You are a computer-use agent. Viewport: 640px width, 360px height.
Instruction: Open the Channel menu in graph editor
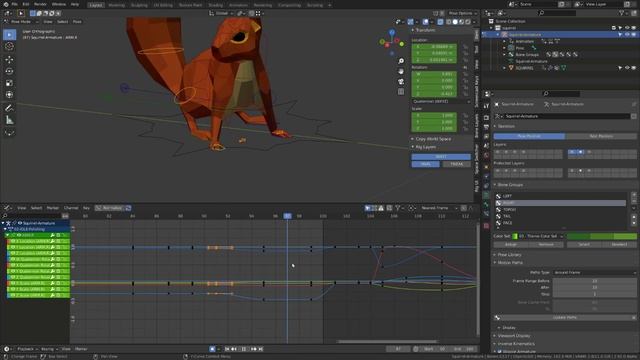tap(71, 208)
